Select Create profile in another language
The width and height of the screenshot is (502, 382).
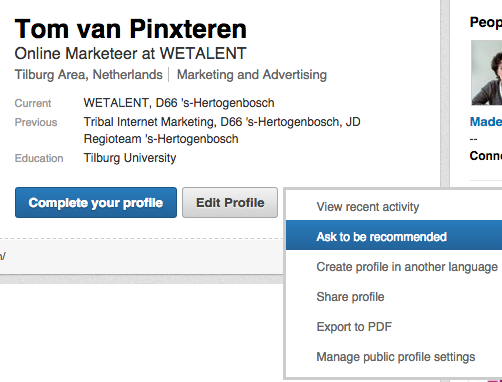tap(407, 267)
